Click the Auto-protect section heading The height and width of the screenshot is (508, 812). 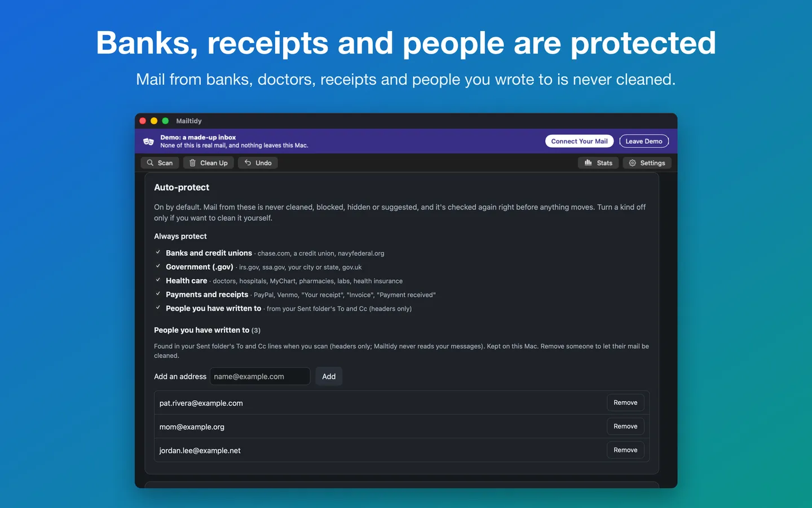182,187
